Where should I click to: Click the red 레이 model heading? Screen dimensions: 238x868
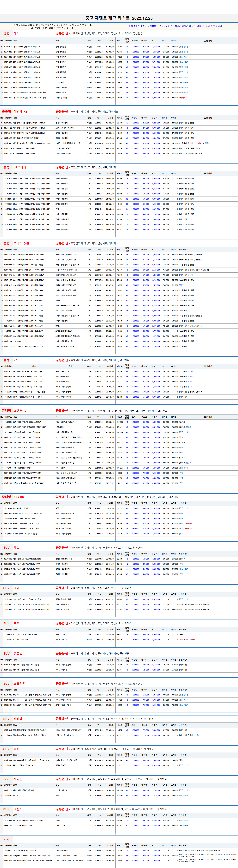point(17,33)
